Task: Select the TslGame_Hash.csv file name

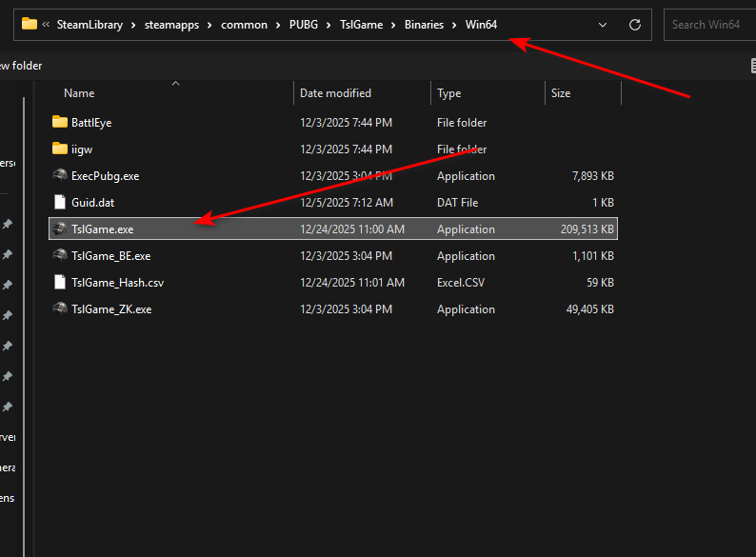Action: [118, 283]
